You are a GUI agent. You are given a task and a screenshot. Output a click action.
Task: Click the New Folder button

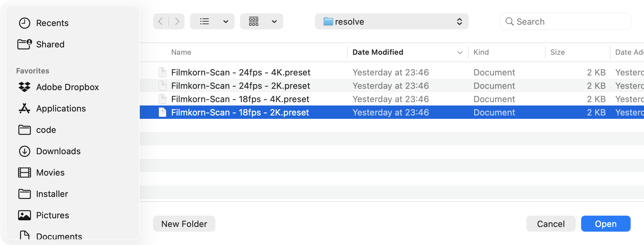point(184,224)
